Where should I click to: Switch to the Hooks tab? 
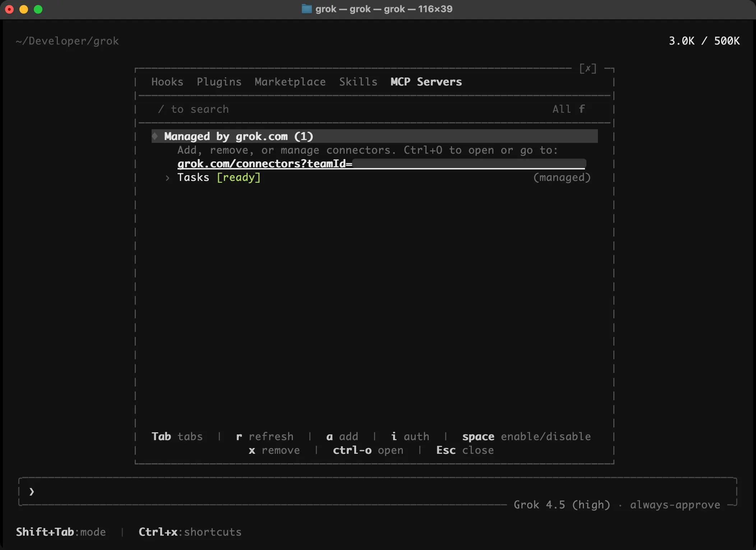167,82
